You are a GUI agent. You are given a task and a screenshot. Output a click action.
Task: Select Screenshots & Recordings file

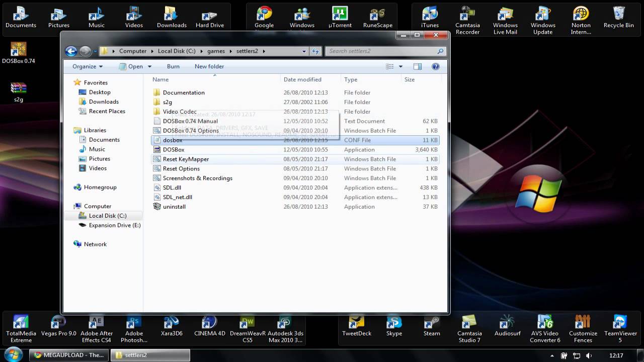tap(295, 178)
